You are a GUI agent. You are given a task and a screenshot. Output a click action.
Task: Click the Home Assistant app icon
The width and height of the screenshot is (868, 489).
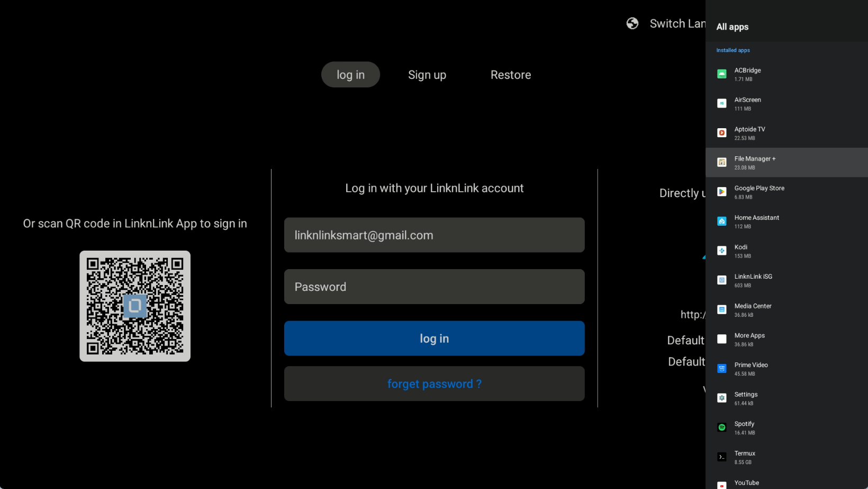tap(721, 221)
